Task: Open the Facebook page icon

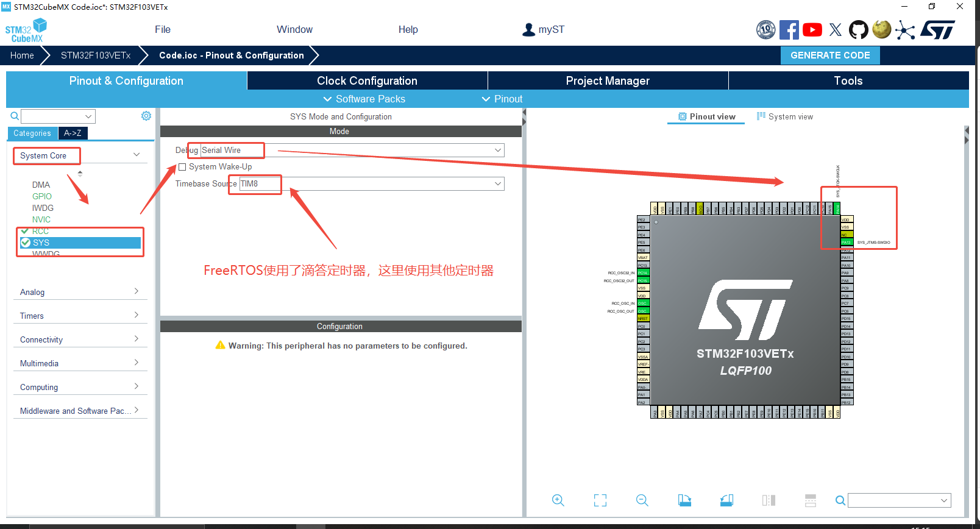Action: click(x=789, y=29)
